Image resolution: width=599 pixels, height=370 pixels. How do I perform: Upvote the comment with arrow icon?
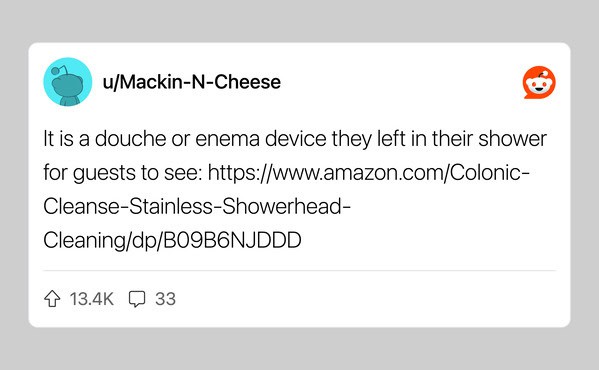(x=52, y=299)
